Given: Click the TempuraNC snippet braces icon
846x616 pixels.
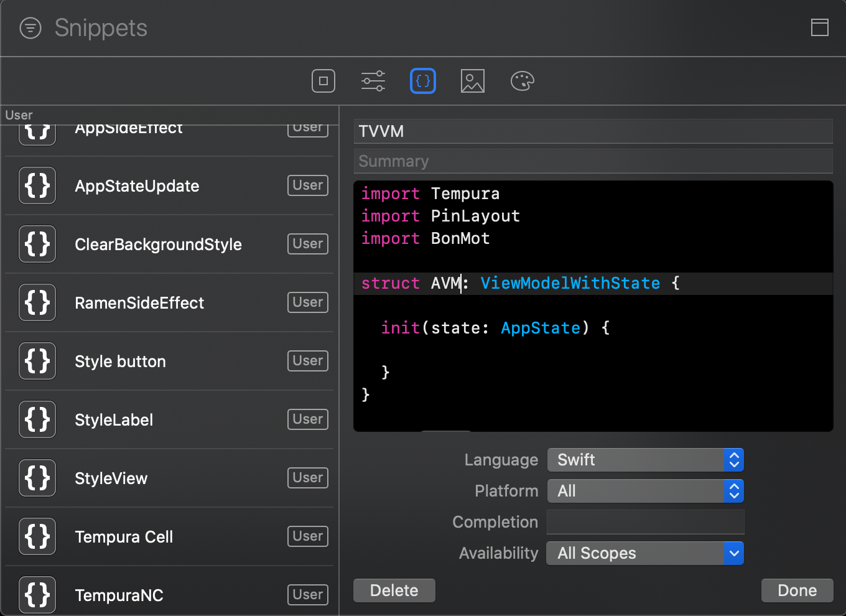Looking at the screenshot, I should (x=37, y=595).
